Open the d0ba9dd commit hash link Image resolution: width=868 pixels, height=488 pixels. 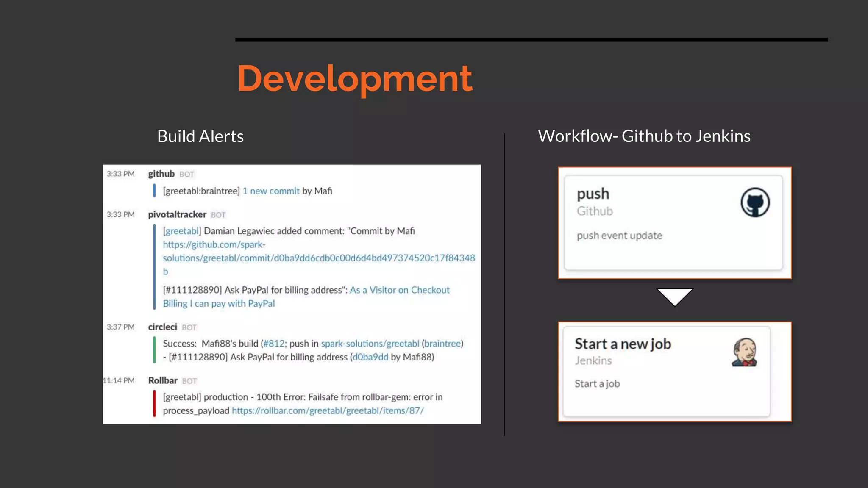(x=370, y=357)
